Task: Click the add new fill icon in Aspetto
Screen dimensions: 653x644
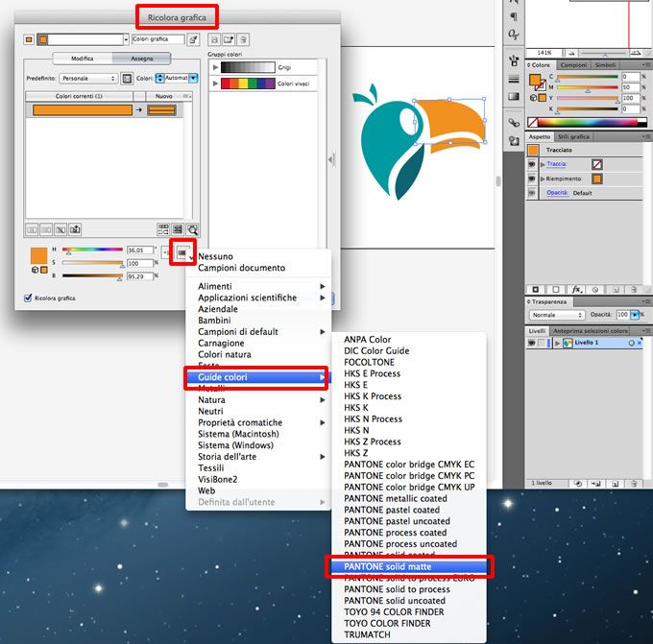Action: click(556, 289)
